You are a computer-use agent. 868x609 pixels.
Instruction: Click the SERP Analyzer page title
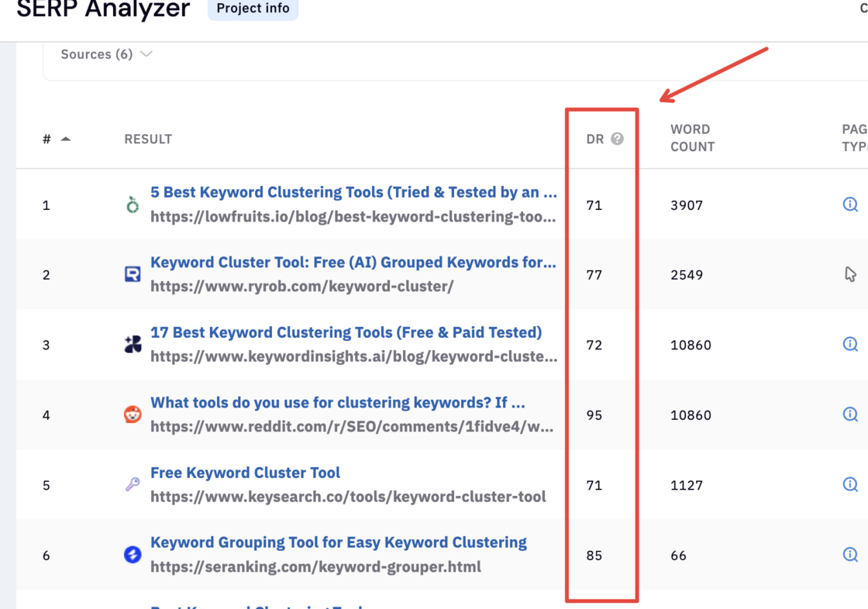coord(103,9)
